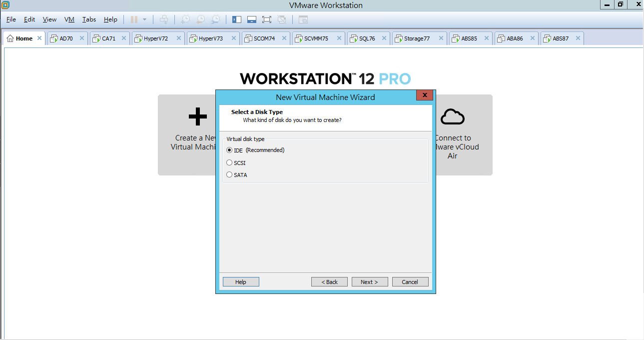This screenshot has height=340, width=644.
Task: Click the Unity mode toolbar icon
Action: (x=282, y=19)
